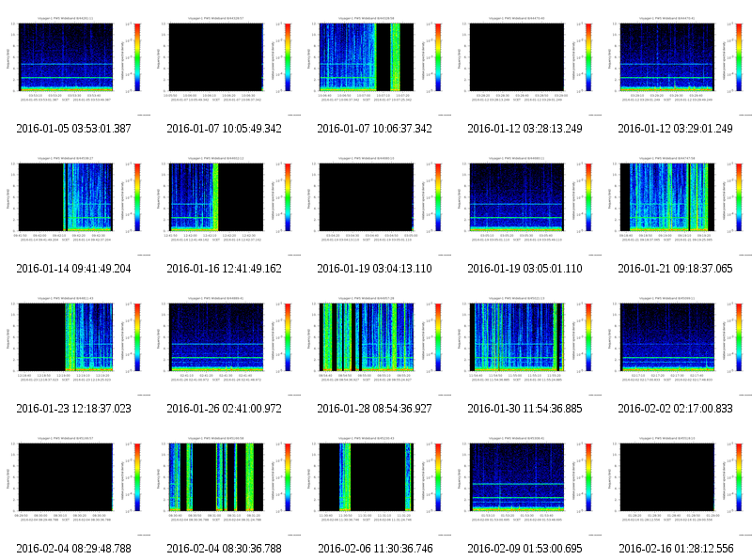The image size is (752, 560).
Task: Click the caption text 2016-02-09 01:53:00.695
Action: pyautogui.click(x=525, y=549)
